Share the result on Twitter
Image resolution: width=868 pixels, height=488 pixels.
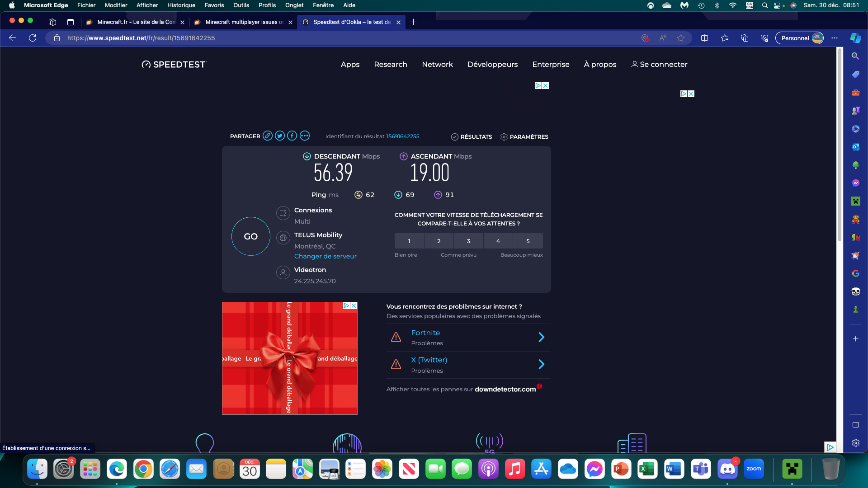[x=280, y=136]
